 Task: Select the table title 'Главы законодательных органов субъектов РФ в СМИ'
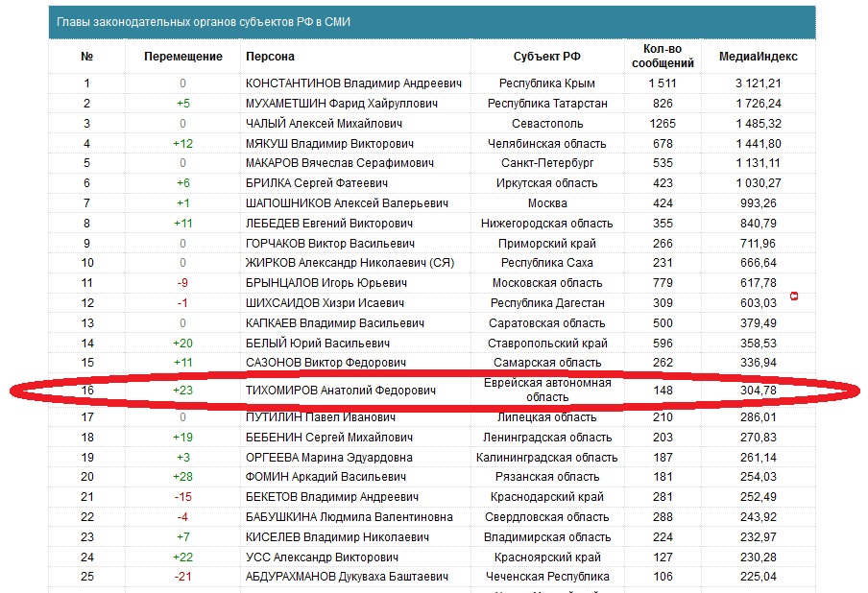204,22
